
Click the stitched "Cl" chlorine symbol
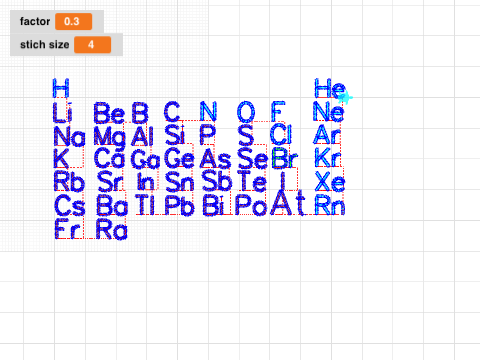281,134
